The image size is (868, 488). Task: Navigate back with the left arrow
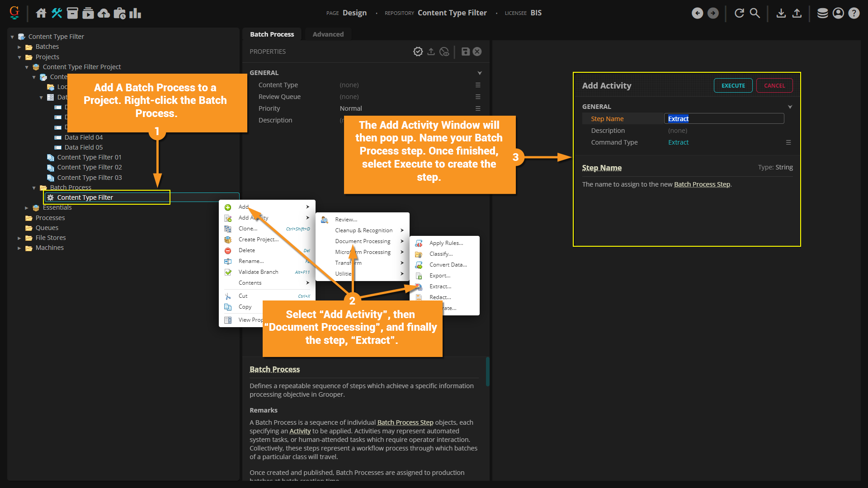click(698, 13)
